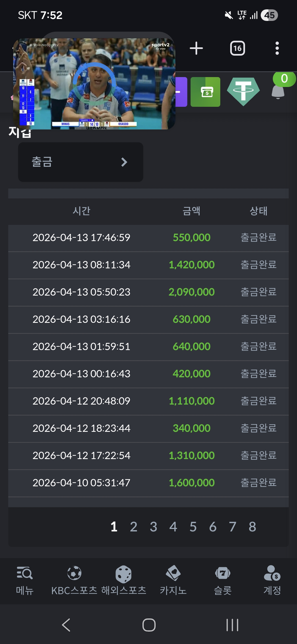297x644 pixels.
Task: Go to page 5 of withdrawals
Action: pos(193,527)
